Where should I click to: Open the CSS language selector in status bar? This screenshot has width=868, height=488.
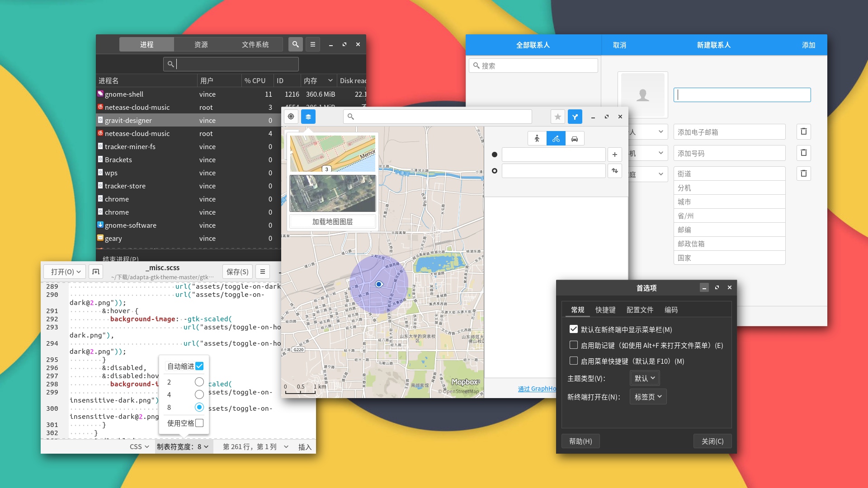tap(139, 446)
